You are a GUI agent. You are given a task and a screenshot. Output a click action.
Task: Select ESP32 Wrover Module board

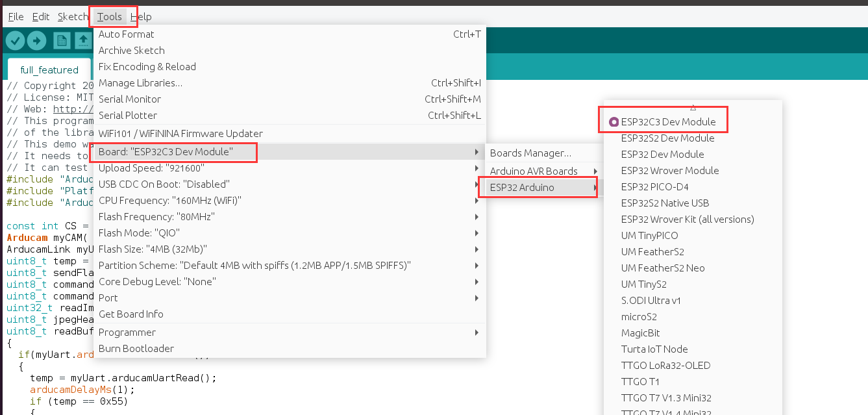(693, 170)
